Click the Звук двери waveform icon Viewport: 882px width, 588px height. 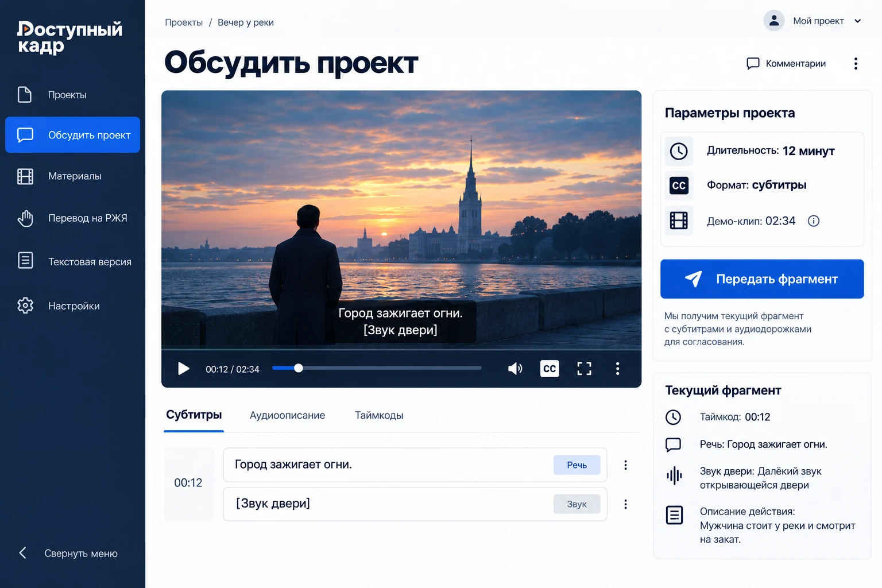point(674,475)
